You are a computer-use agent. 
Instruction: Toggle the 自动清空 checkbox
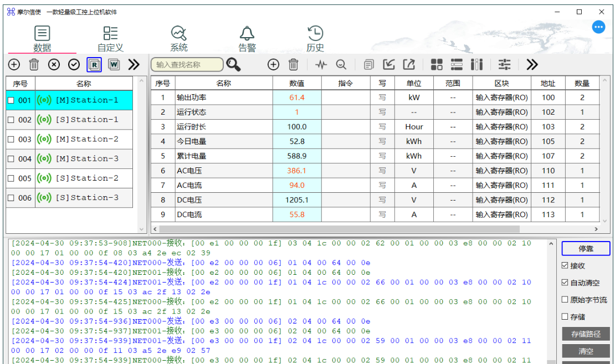(565, 283)
